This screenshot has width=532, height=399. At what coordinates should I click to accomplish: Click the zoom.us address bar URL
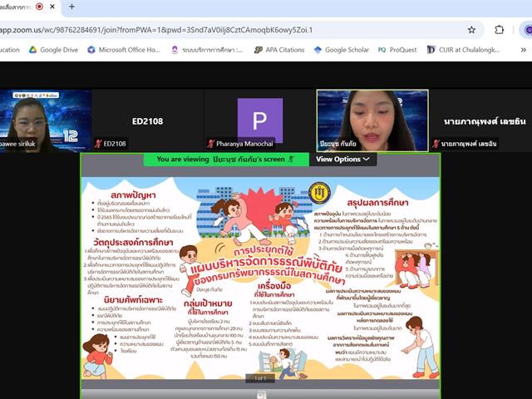[156, 30]
